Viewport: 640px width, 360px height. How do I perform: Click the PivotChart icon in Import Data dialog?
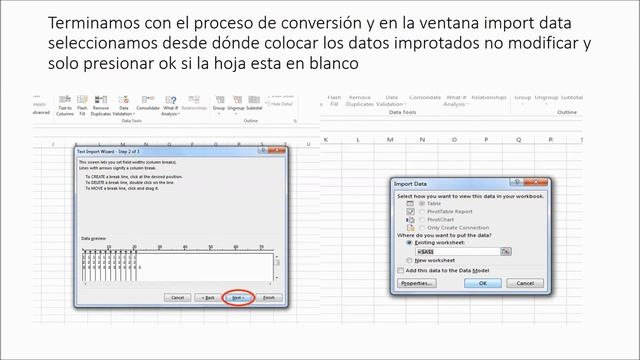(x=410, y=220)
